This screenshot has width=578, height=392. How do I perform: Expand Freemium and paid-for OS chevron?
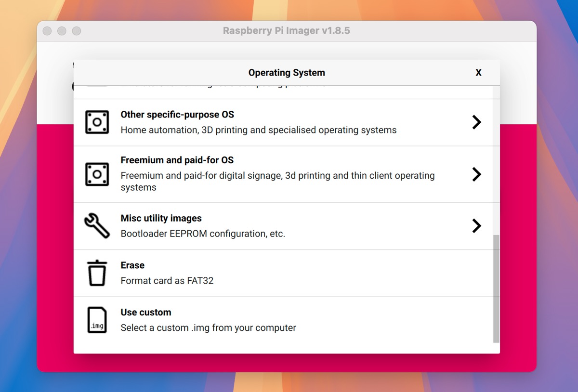476,174
